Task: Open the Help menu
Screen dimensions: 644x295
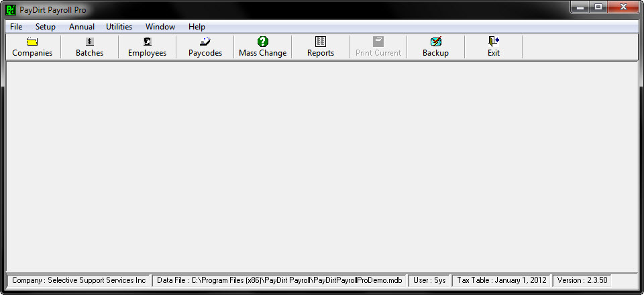Action: tap(197, 27)
